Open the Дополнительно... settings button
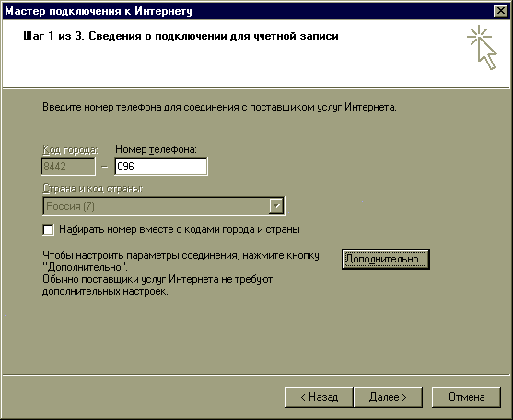This screenshot has height=420, width=513. point(386,259)
